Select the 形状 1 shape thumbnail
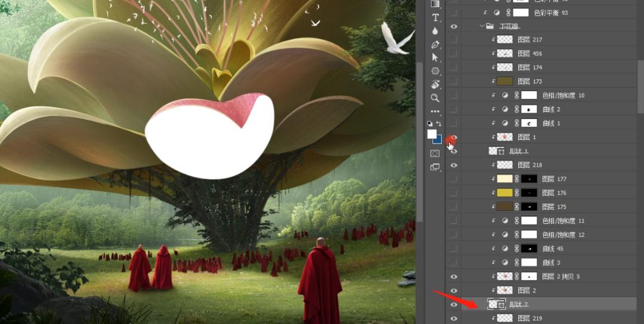The image size is (644, 324). click(497, 151)
